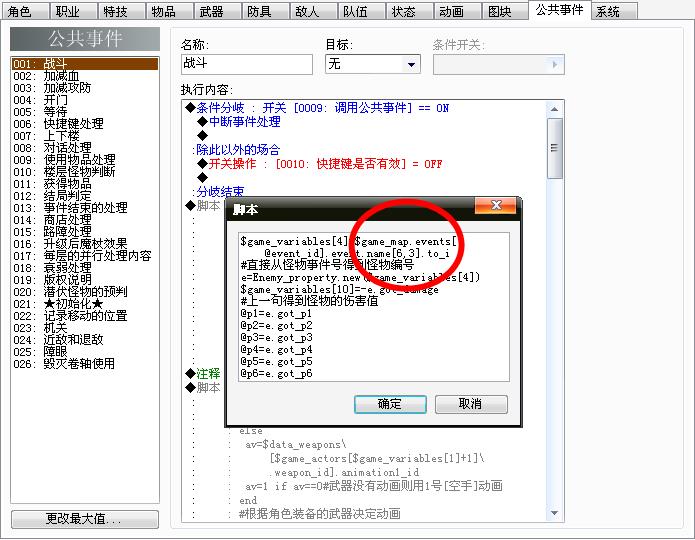Click the 条件开关 field arrow
Screen dimensions: 695x540
(554, 65)
